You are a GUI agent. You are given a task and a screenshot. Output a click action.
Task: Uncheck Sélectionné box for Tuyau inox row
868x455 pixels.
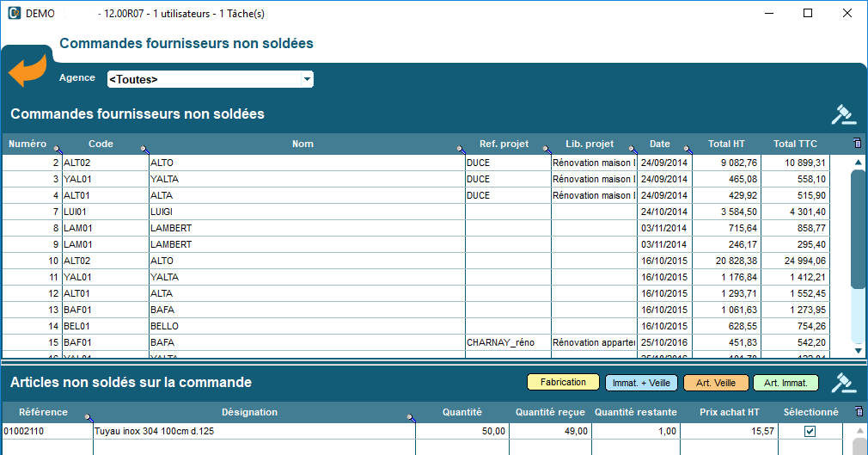[810, 431]
